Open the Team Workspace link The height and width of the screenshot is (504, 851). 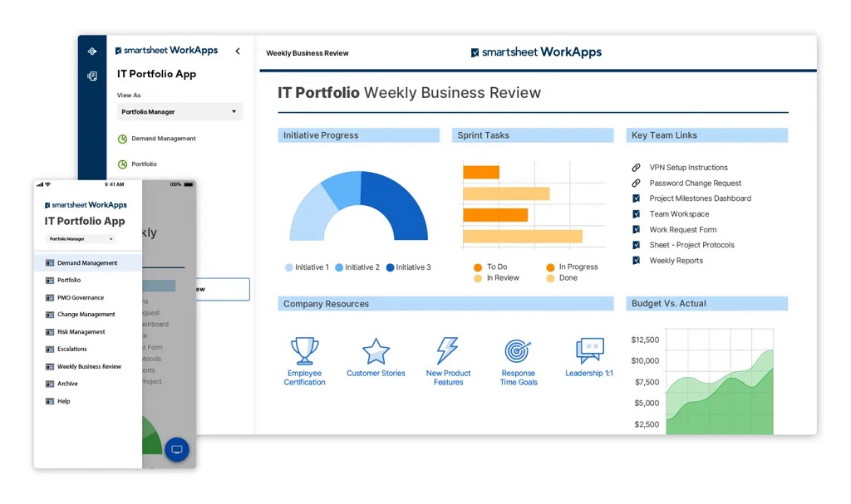tap(679, 214)
